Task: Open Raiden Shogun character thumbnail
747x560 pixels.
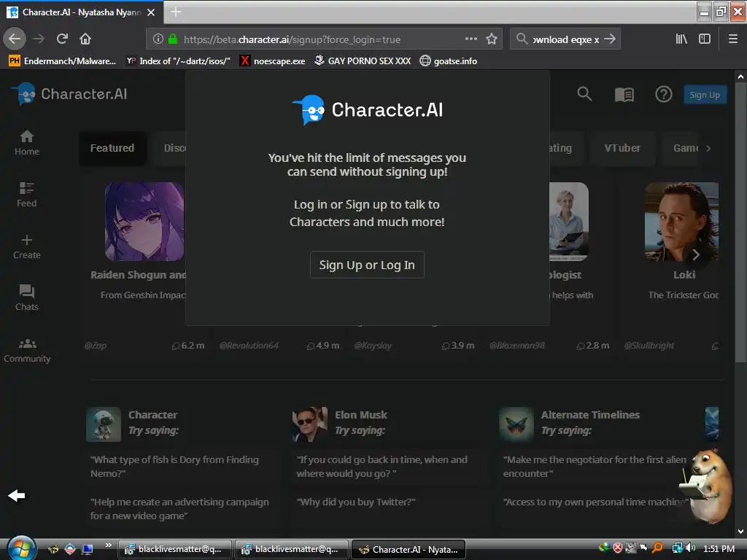Action: [x=144, y=222]
